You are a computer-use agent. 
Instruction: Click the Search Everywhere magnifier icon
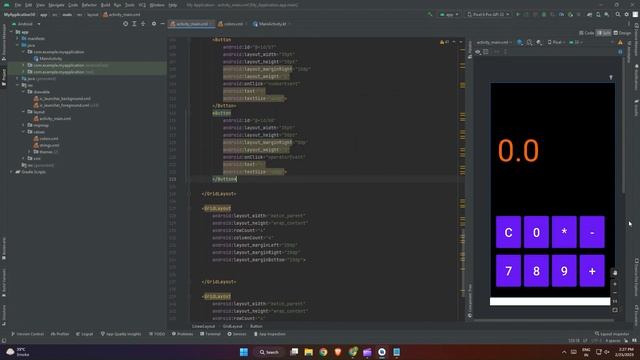pos(618,14)
